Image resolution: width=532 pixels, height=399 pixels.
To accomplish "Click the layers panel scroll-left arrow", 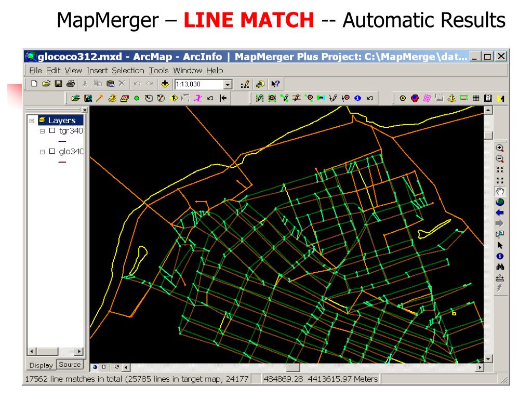I will [x=32, y=352].
